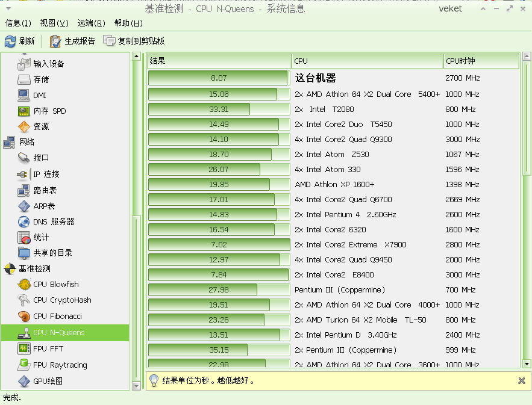Select the '2x Intel Pentium 4 2.60GHz' row

pos(334,215)
